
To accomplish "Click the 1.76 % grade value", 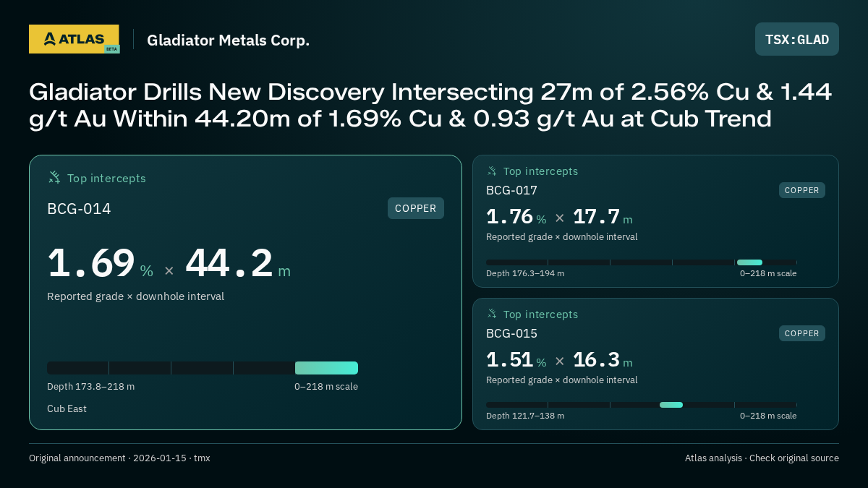I will (x=516, y=217).
